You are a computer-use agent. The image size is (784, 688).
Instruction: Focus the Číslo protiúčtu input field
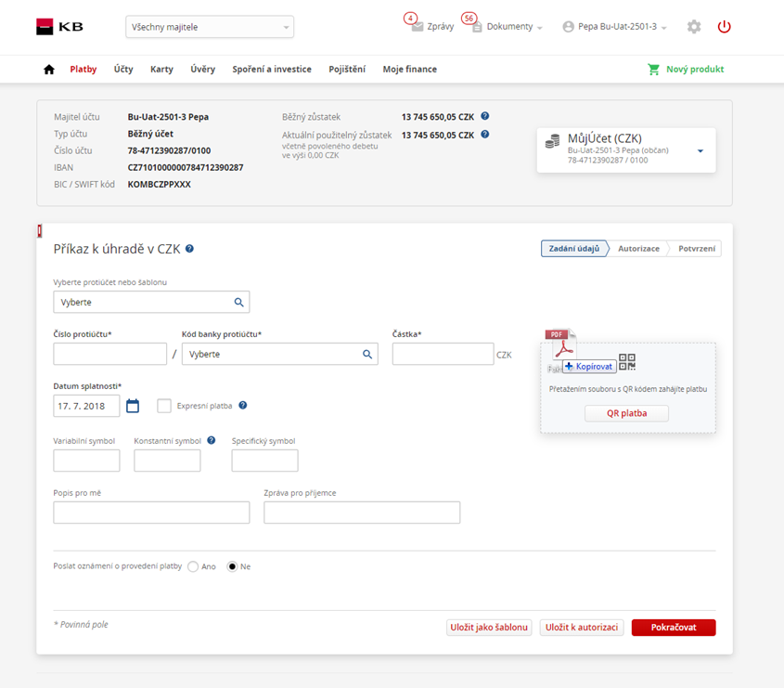pyautogui.click(x=110, y=355)
